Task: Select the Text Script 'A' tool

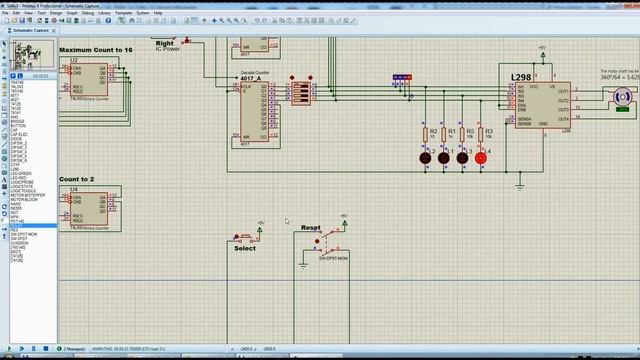Action: [4, 180]
